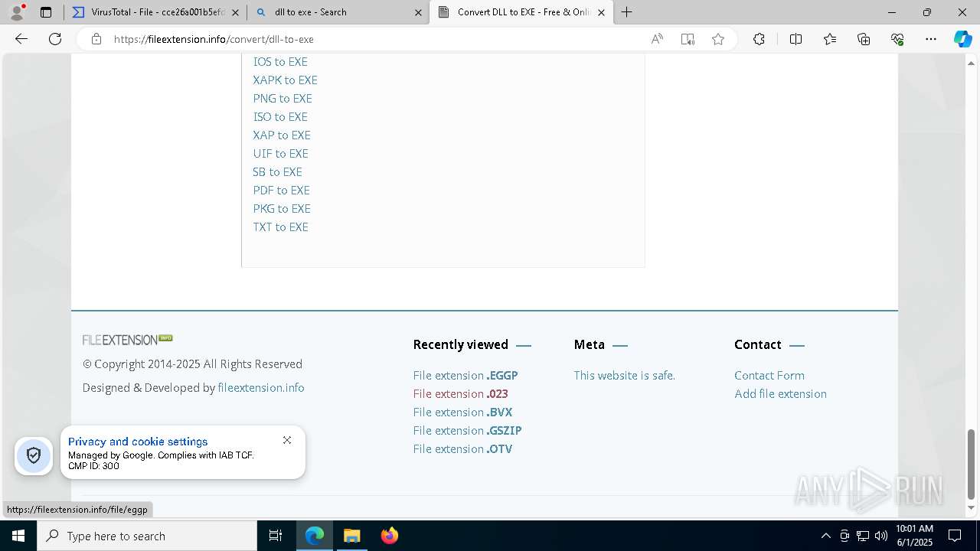Click the FileExtension logo in footer
980x551 pixels.
128,339
